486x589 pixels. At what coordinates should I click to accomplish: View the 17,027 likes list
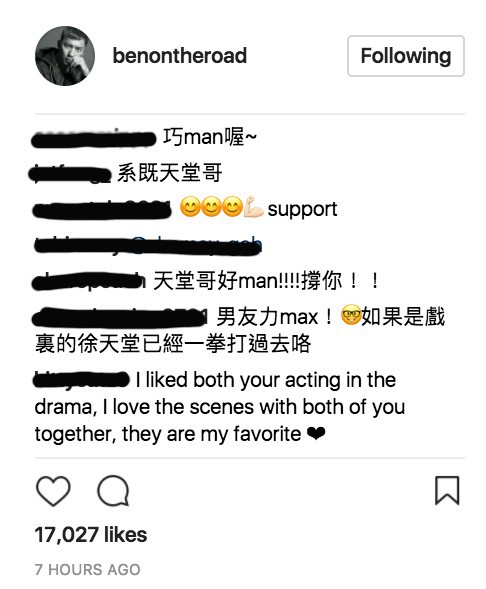[91, 535]
